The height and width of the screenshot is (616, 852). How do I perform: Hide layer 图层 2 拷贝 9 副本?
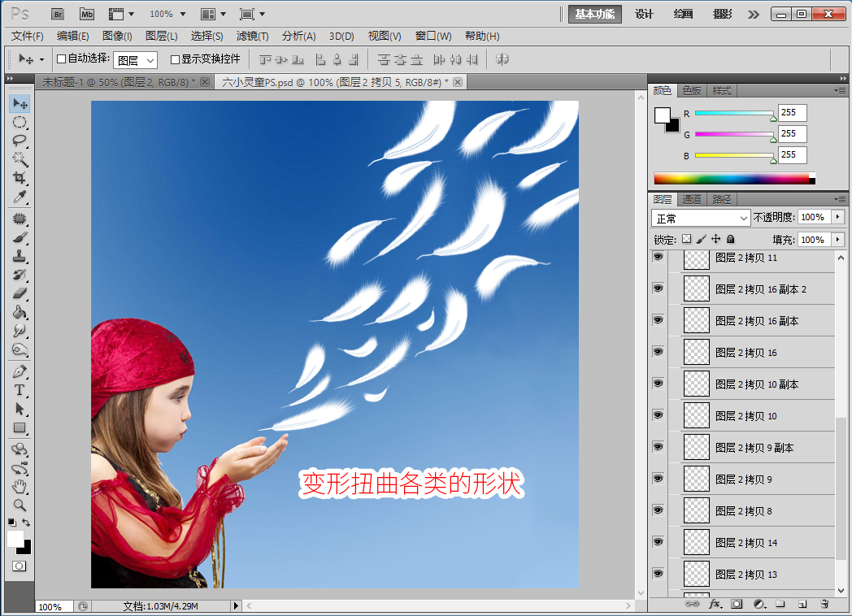click(x=659, y=446)
